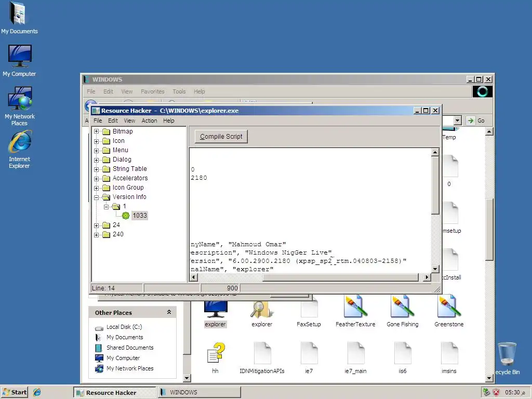Expand the Icon Group tree node
532x399 pixels.
pos(96,188)
